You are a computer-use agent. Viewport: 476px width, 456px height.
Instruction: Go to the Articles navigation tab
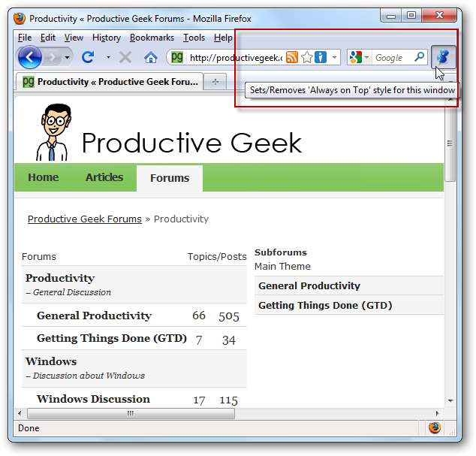pyautogui.click(x=104, y=177)
